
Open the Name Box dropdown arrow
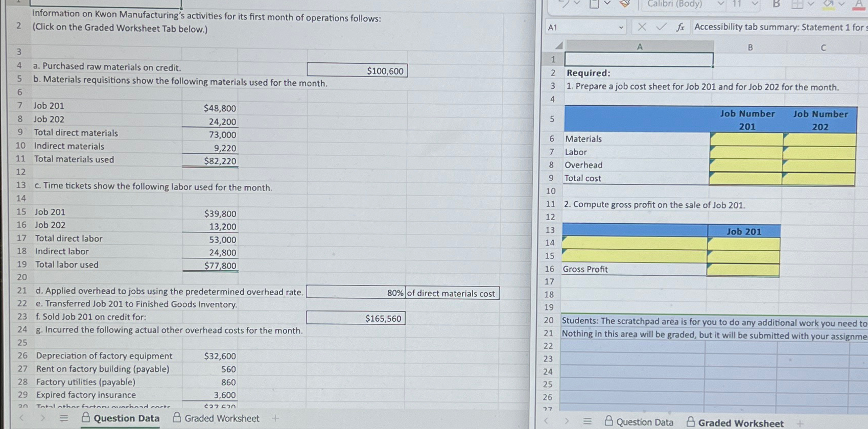(x=621, y=28)
